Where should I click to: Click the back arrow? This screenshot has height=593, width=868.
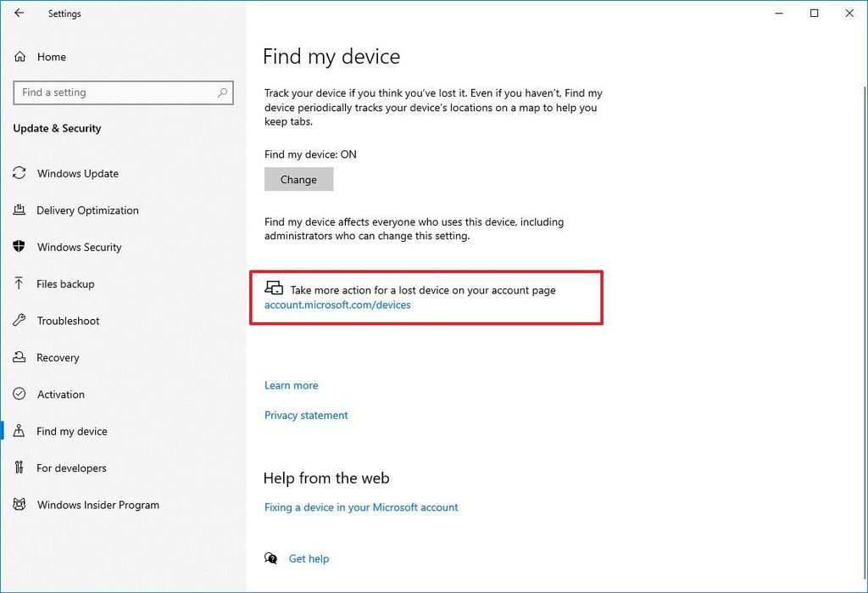(19, 13)
